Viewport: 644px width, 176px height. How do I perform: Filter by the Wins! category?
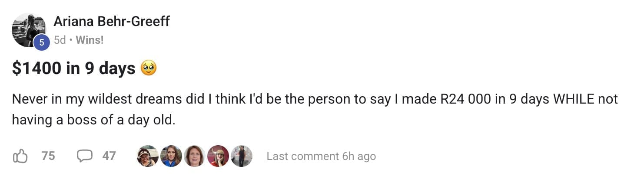pos(90,40)
